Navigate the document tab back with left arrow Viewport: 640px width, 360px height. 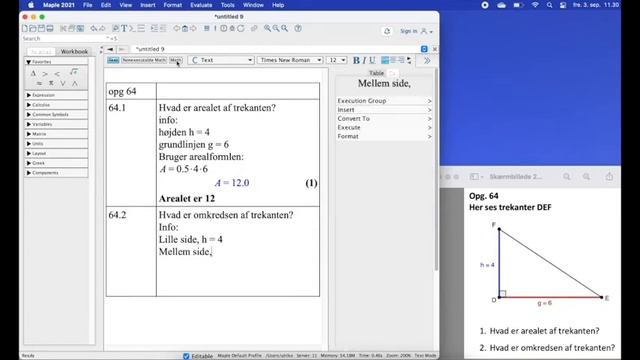pos(110,49)
